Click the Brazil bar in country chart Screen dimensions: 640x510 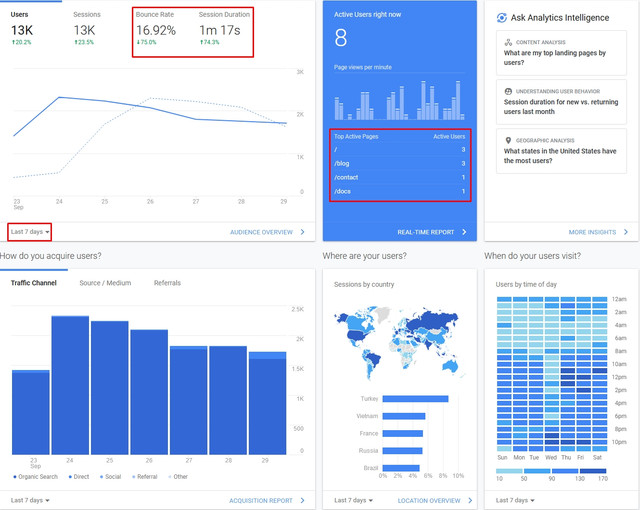tap(401, 468)
